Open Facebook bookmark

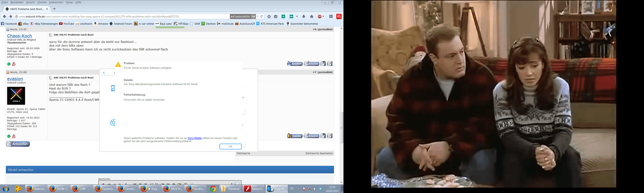coord(9,24)
